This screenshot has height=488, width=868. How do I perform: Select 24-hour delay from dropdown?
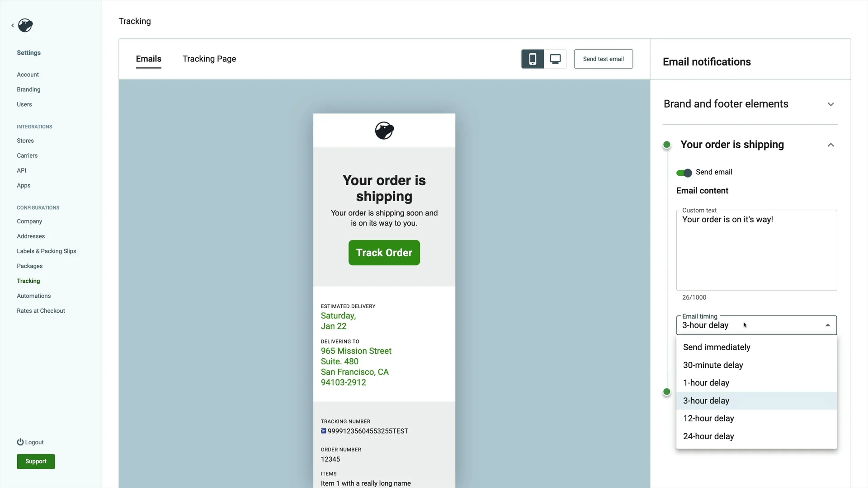[708, 436]
